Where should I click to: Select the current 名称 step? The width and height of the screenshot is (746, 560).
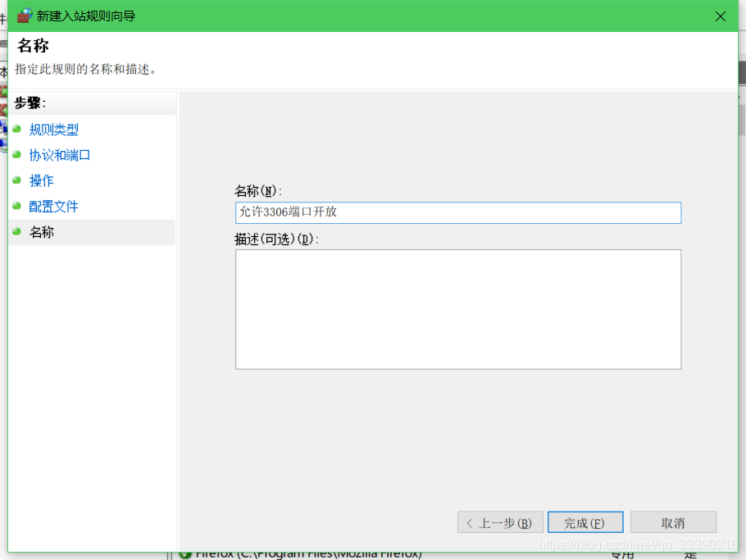tap(43, 232)
